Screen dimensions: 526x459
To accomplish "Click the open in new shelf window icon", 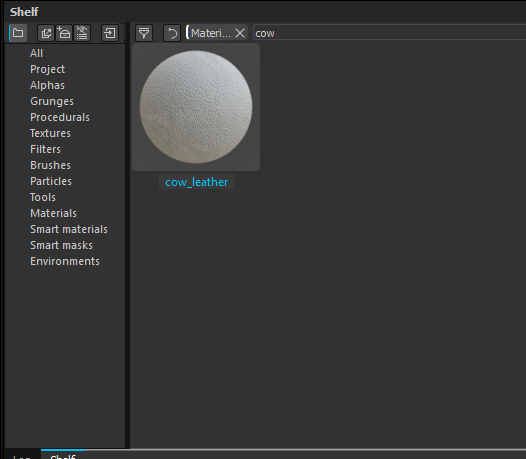I will point(46,33).
